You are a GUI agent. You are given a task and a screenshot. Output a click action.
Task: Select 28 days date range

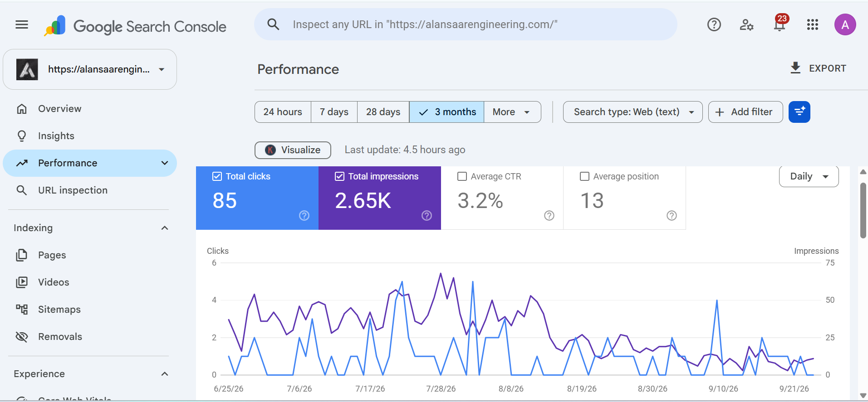(383, 112)
